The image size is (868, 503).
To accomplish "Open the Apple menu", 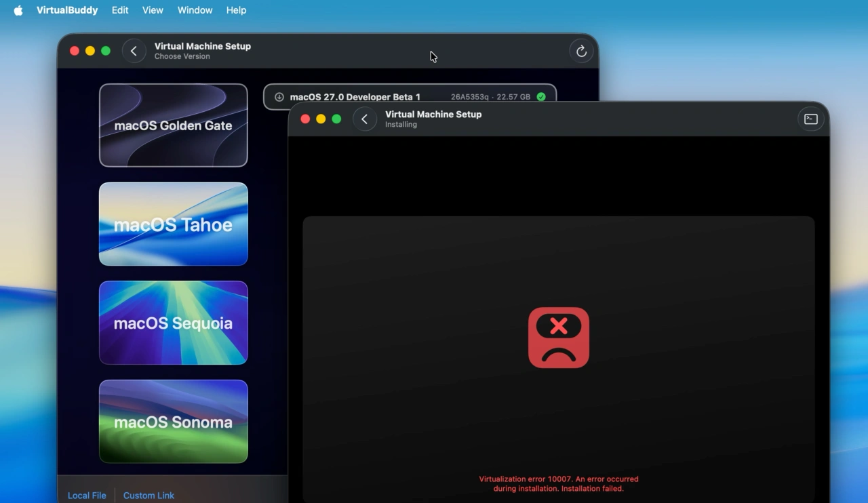I will [x=18, y=10].
